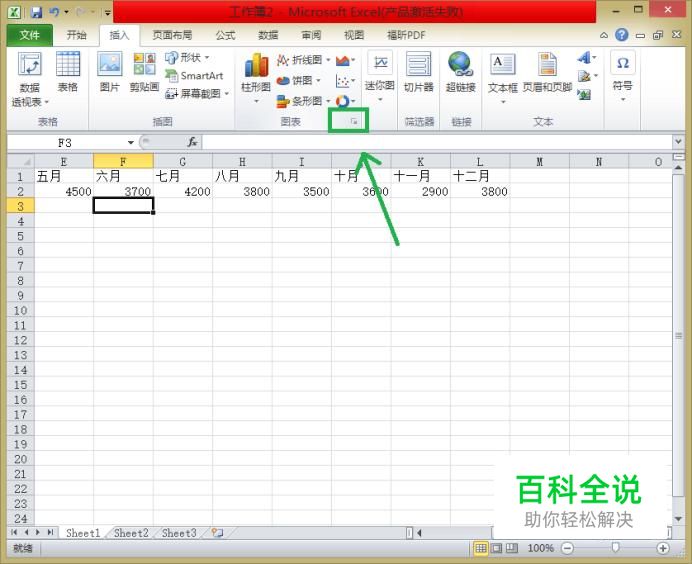The height and width of the screenshot is (564, 692).
Task: Insert header and footer (页眉和页脚)
Action: [547, 72]
